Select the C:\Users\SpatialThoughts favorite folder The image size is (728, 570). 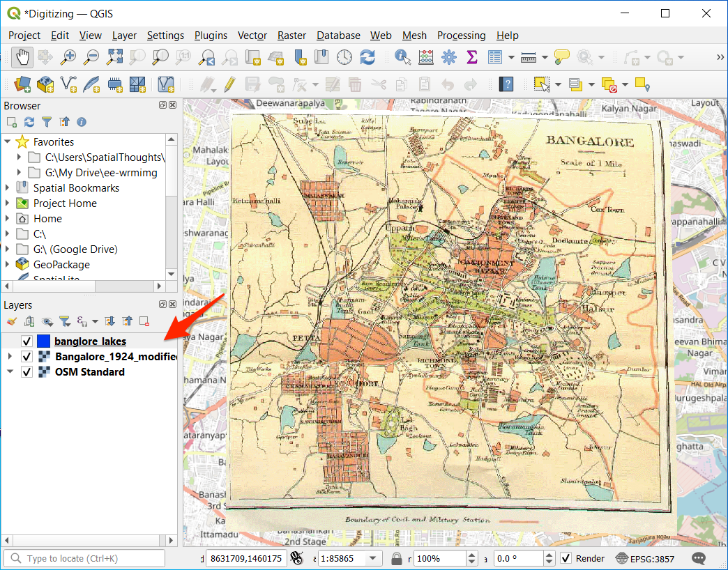[105, 157]
